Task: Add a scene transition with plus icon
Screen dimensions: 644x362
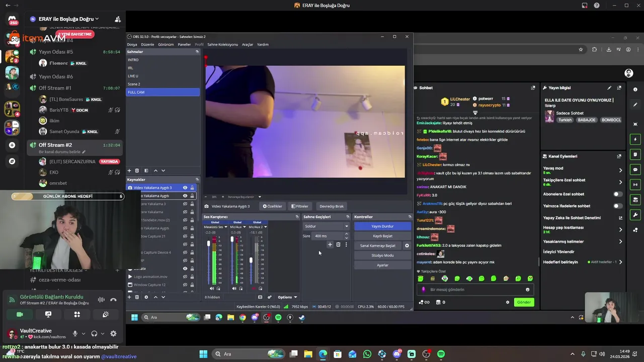Action: 330,245
